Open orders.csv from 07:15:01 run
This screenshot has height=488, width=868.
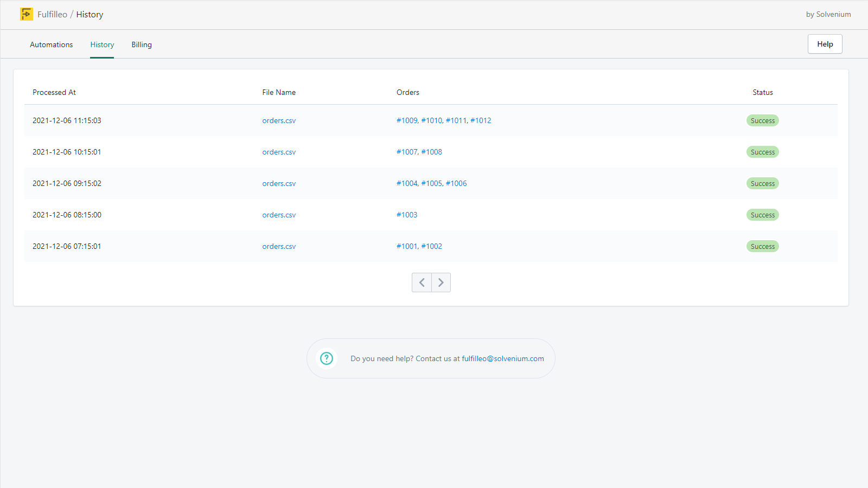[279, 246]
